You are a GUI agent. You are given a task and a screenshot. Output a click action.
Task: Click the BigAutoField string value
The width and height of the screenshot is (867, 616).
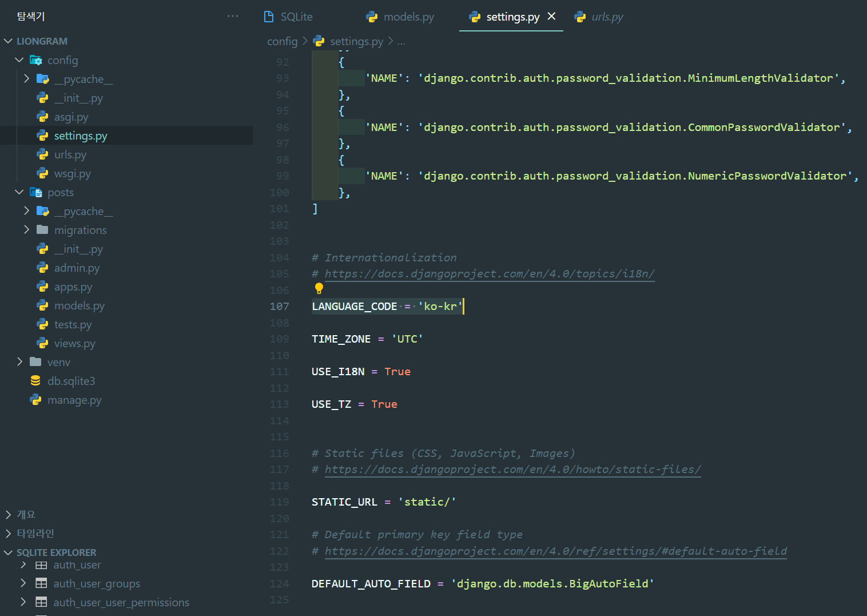pyautogui.click(x=552, y=583)
